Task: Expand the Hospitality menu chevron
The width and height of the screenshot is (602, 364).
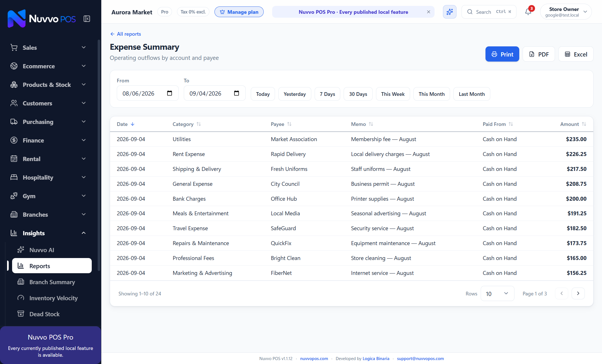Action: pyautogui.click(x=84, y=177)
